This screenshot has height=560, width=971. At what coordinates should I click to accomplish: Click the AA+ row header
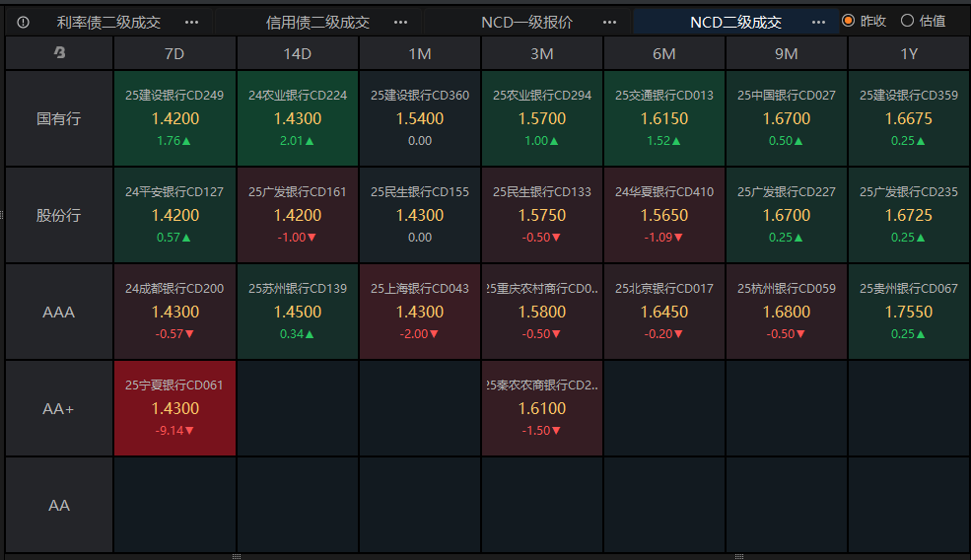point(59,408)
